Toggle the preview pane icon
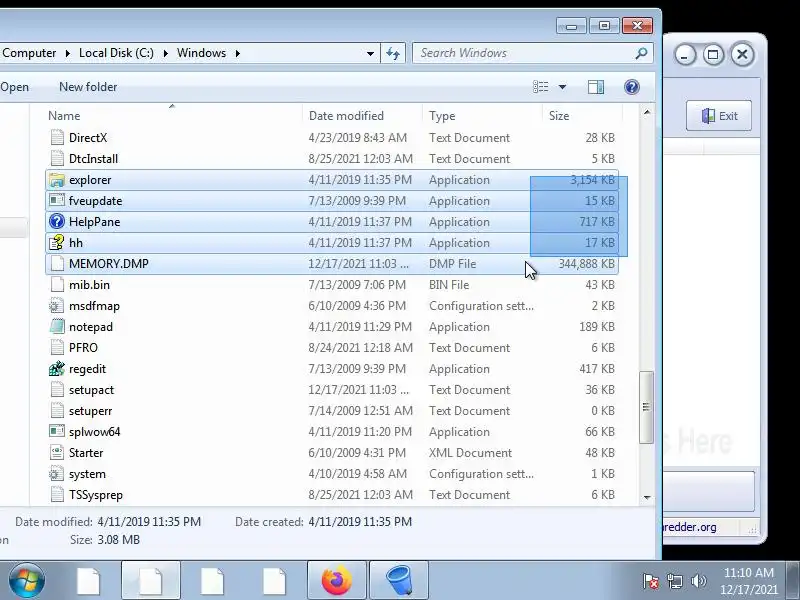 coord(595,87)
